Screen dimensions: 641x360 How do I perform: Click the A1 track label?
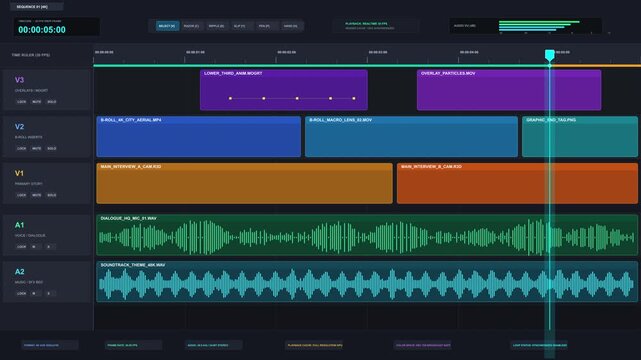point(19,225)
